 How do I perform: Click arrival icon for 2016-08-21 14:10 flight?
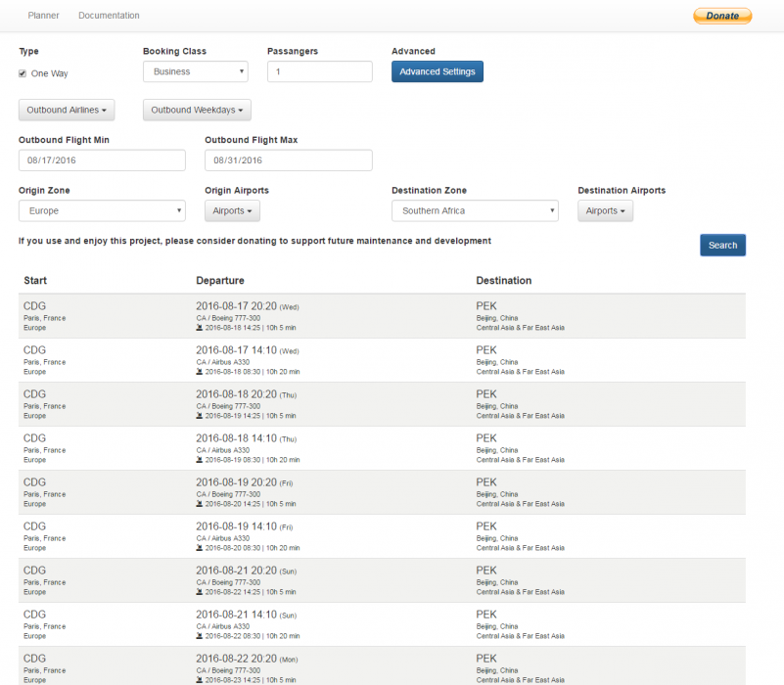coord(200,636)
